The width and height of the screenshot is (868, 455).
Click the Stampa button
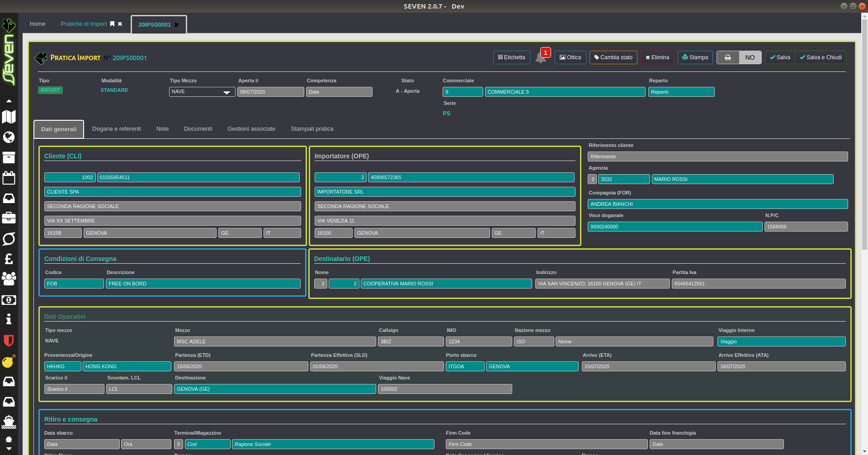695,57
